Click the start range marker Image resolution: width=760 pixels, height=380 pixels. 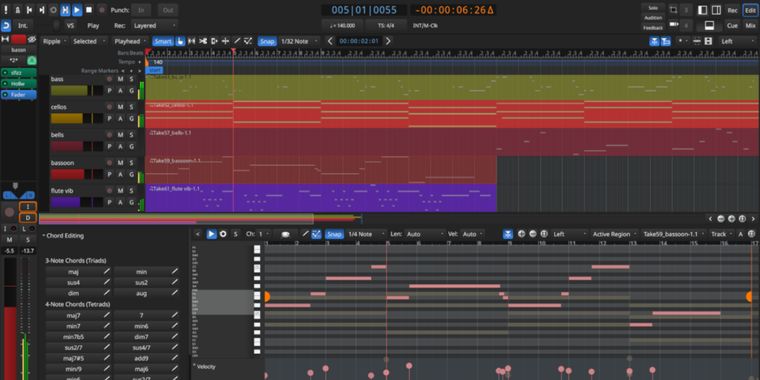pos(155,70)
